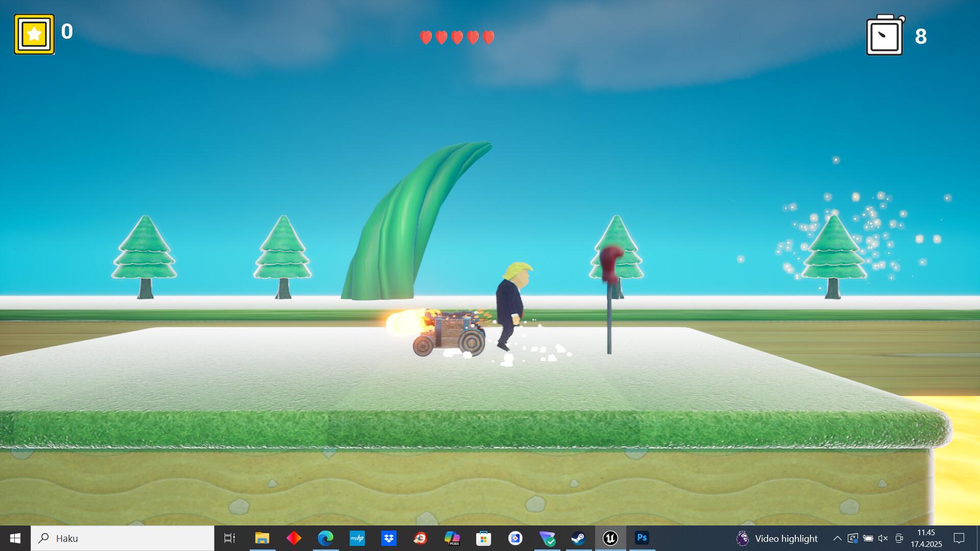Toggle Task View on the taskbar

(x=229, y=538)
